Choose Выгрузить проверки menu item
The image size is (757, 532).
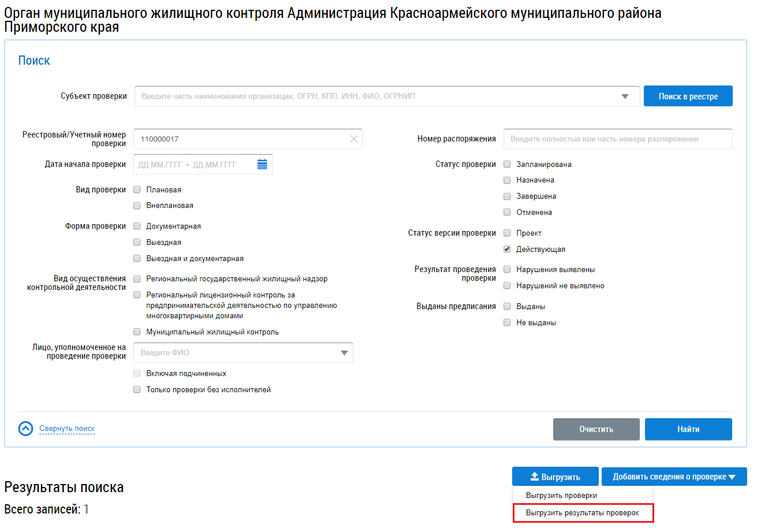pyautogui.click(x=561, y=496)
